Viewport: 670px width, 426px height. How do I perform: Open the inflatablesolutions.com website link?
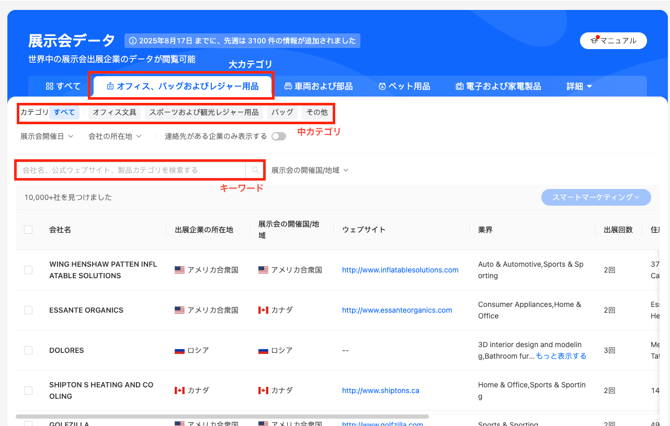(400, 270)
